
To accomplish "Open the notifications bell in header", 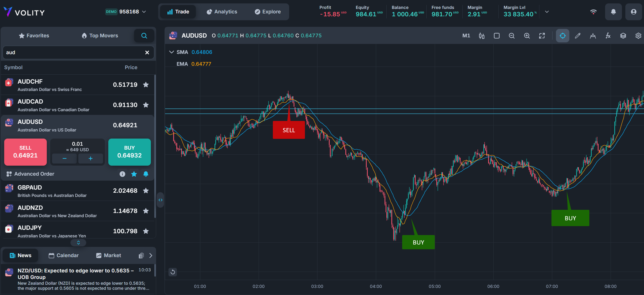I will pyautogui.click(x=613, y=12).
